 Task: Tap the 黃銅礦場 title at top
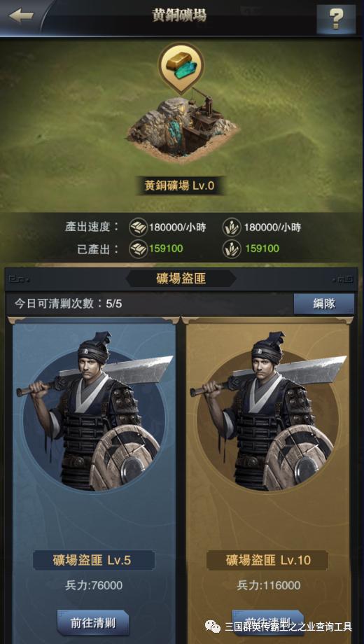[x=179, y=15]
